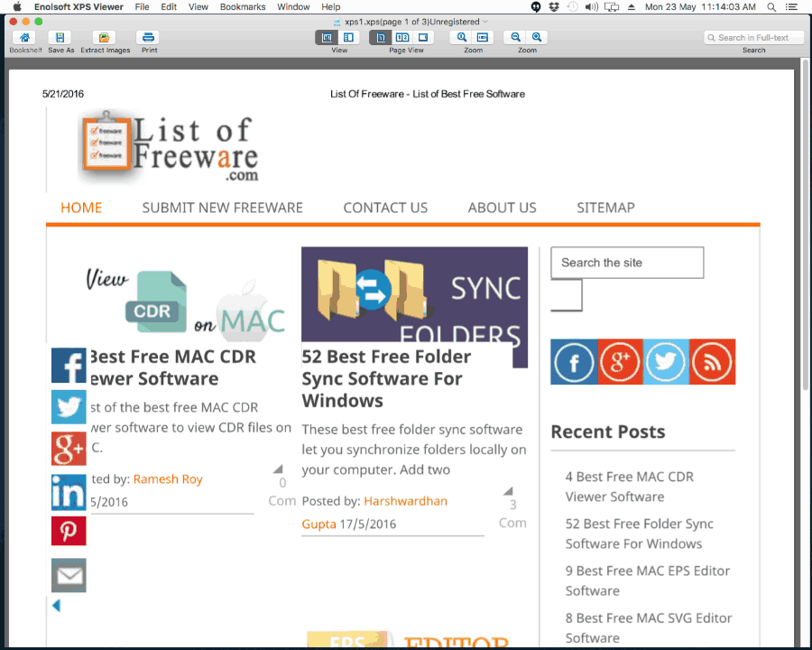Open the View menu
The width and height of the screenshot is (812, 650).
tap(198, 6)
